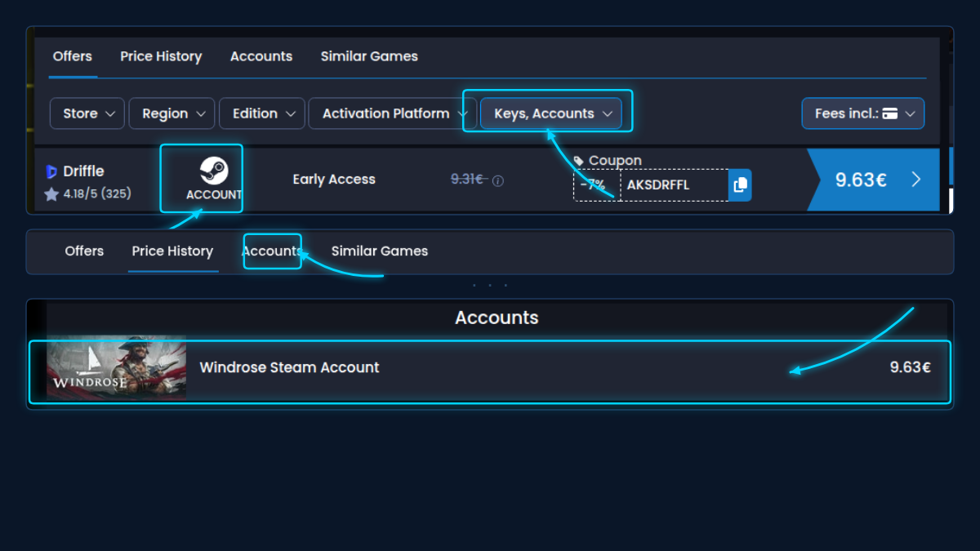
Task: Expand the Activation Platform dropdown
Action: coord(392,113)
